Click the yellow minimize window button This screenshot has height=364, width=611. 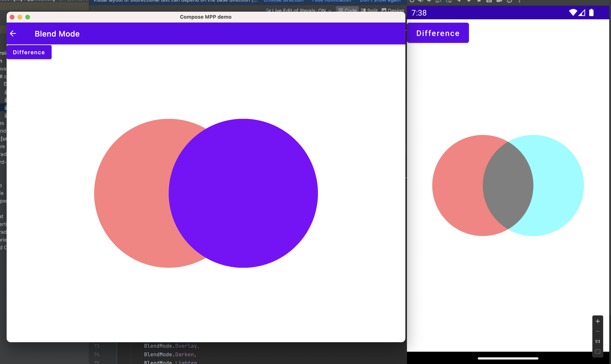point(20,17)
